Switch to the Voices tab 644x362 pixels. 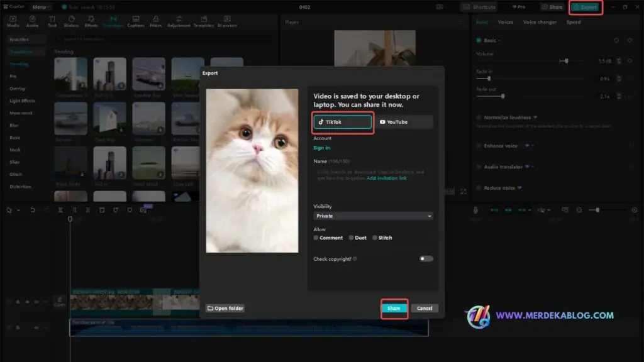(506, 22)
